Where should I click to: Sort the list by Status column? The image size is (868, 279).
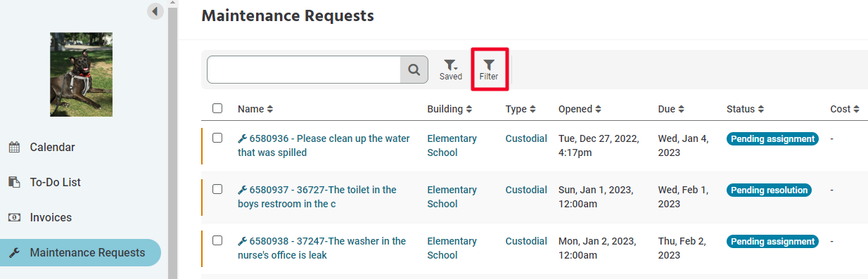coord(746,109)
